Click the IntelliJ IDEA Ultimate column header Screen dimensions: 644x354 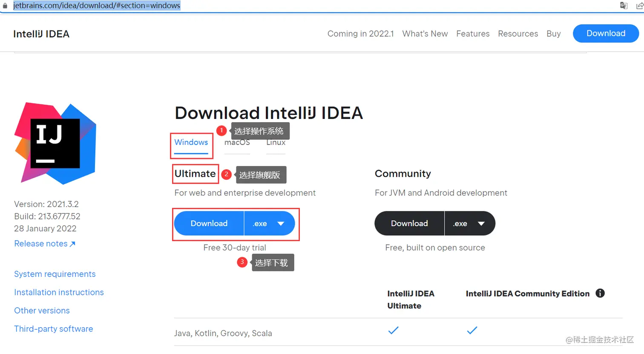[411, 299]
